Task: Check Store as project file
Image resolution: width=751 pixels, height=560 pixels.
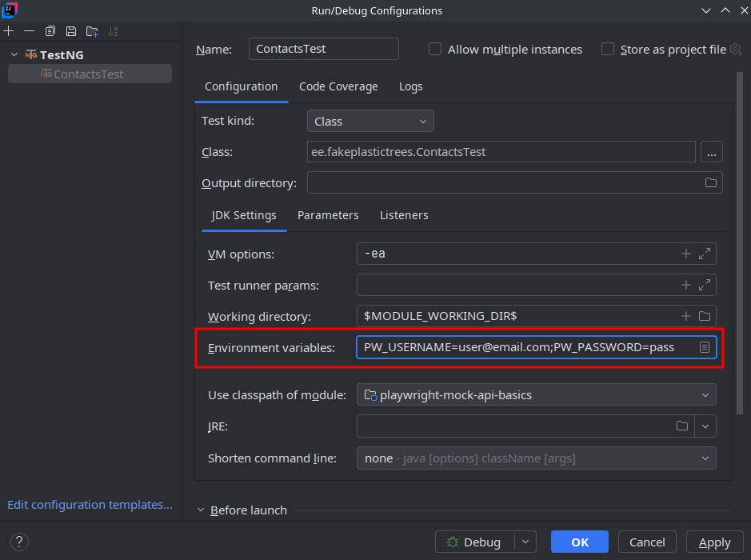Action: [x=608, y=49]
